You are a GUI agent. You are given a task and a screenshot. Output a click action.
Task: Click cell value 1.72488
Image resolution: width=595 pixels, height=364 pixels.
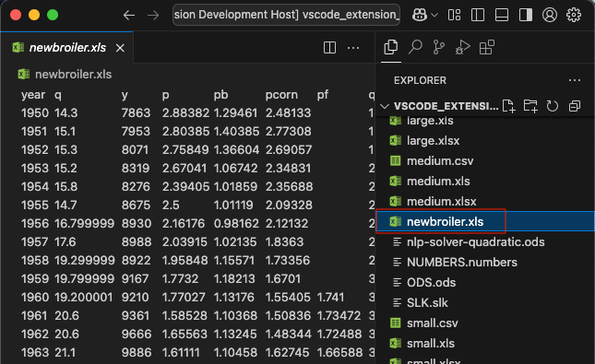pos(339,334)
